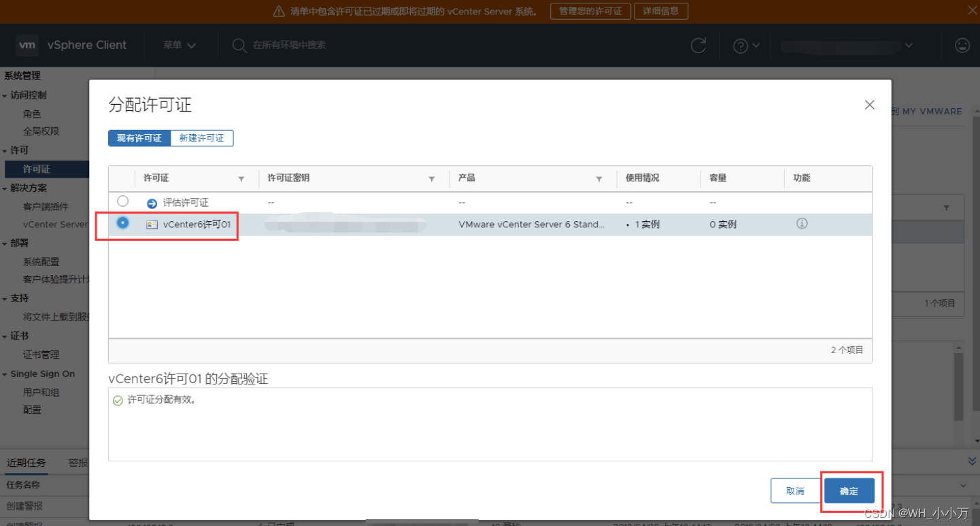Screen dimensions: 980x526
Task: Open vCenter Server item in sidebar
Action: click(55, 225)
